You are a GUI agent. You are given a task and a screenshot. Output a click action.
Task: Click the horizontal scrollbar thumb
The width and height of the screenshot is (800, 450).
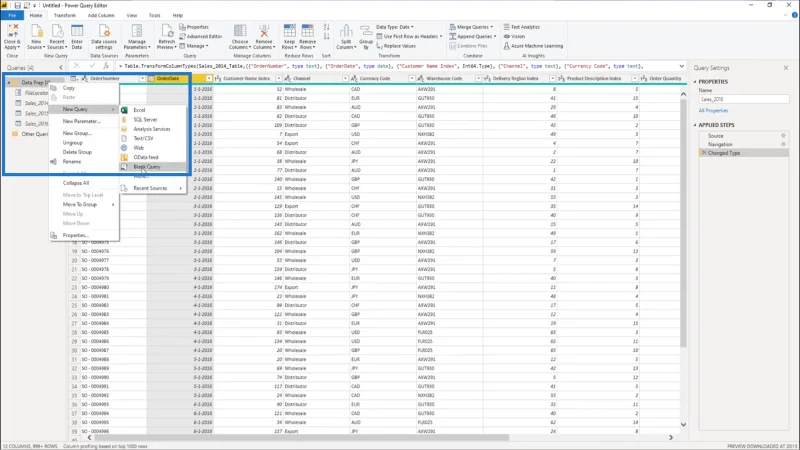302,437
